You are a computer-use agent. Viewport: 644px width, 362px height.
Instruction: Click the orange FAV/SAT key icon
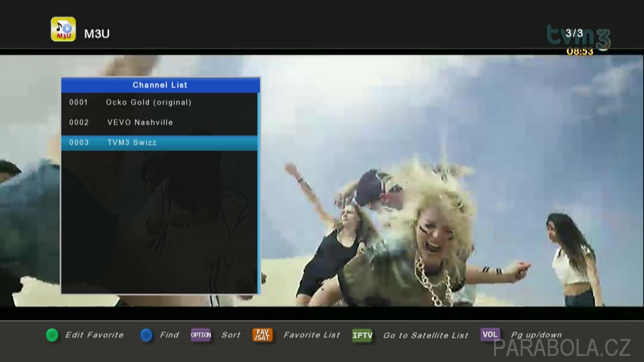tap(263, 335)
